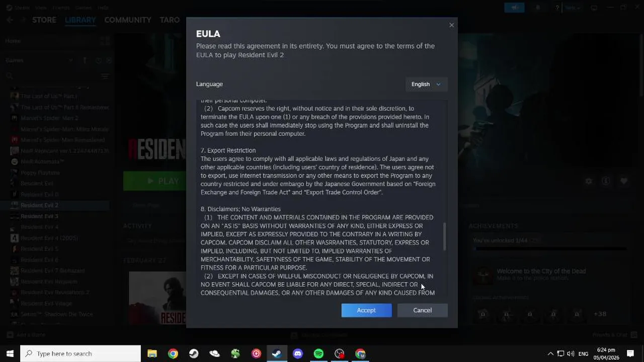Screen dimensions: 644x362
Task: Open network status tray icon
Action: click(560, 353)
